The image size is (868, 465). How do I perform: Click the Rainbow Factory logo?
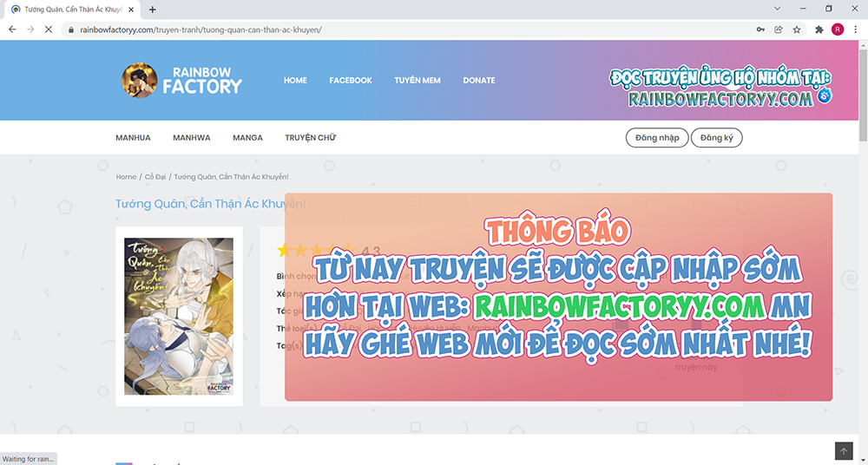click(x=182, y=80)
